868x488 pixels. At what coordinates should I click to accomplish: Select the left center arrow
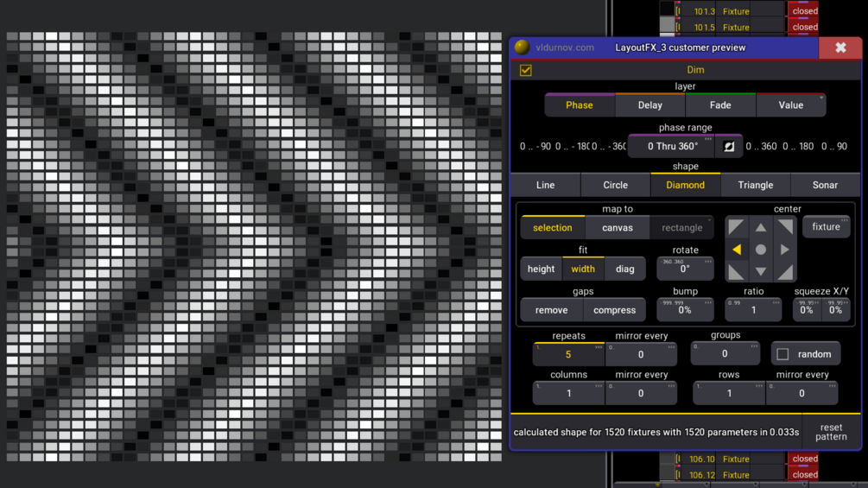pos(736,250)
